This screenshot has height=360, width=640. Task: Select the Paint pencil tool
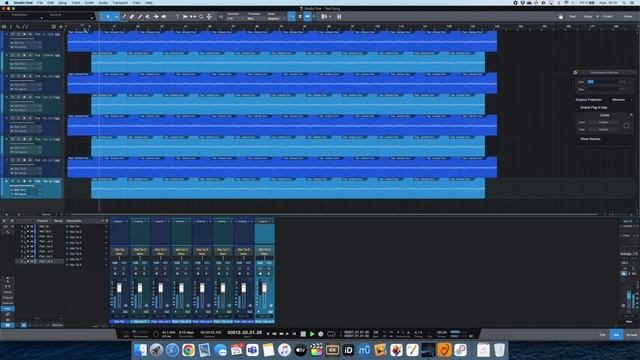[x=140, y=17]
